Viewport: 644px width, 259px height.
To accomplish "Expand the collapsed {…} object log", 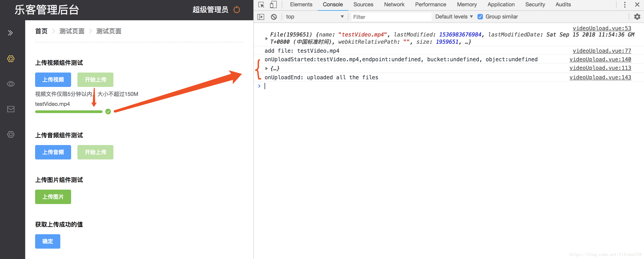I will 266,68.
